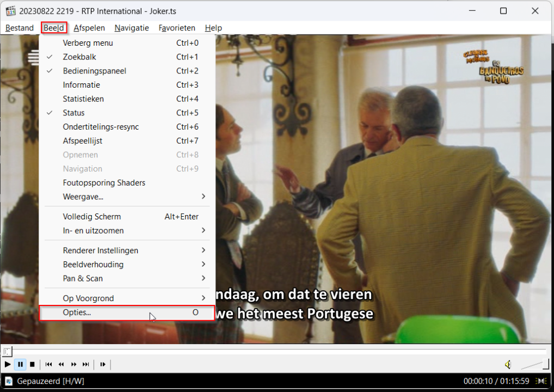Viewport: 554px width, 392px height.
Task: Open the Favorieten menu
Action: coord(176,28)
